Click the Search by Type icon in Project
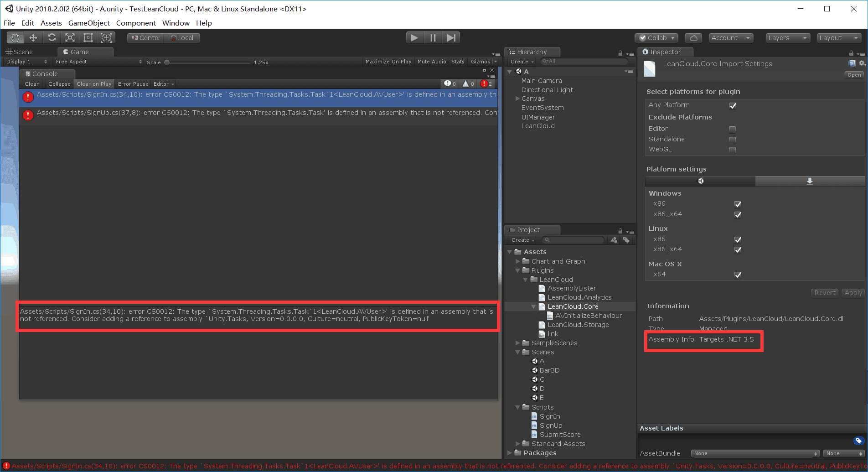The width and height of the screenshot is (868, 472). tap(614, 240)
